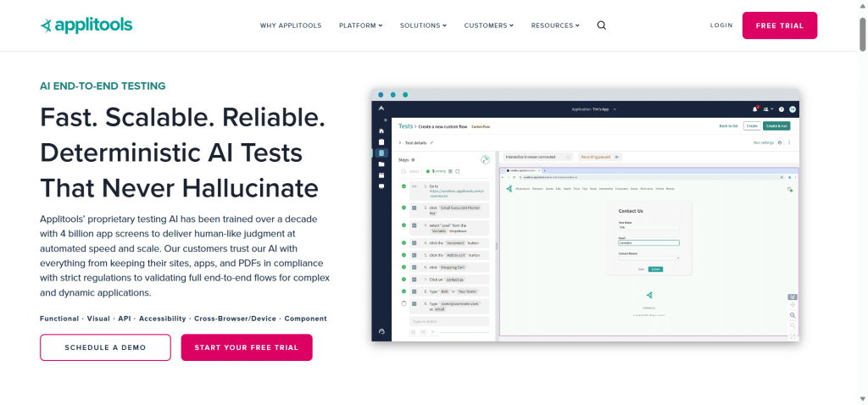Click the circular AI assistant icon above the steps
This screenshot has width=868, height=405.
click(485, 159)
